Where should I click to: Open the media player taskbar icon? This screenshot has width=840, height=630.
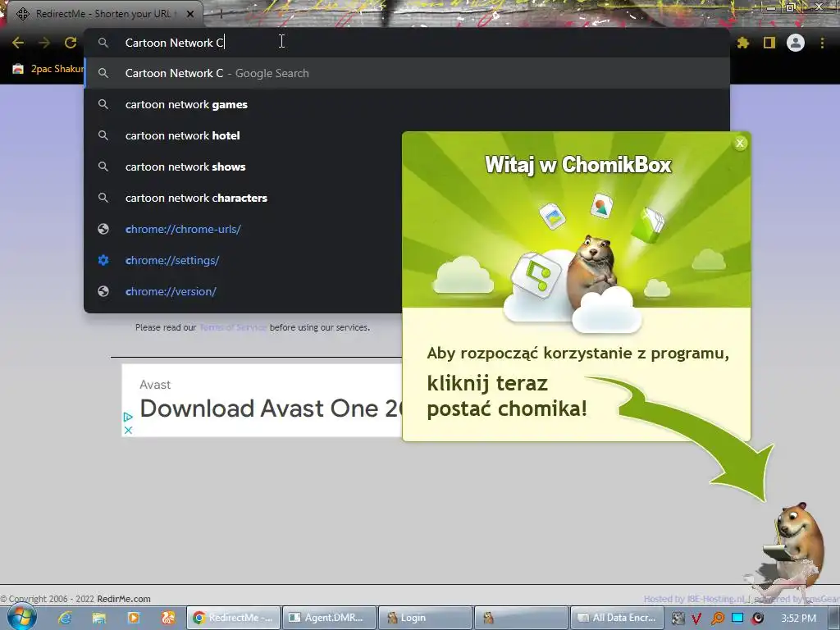click(134, 619)
